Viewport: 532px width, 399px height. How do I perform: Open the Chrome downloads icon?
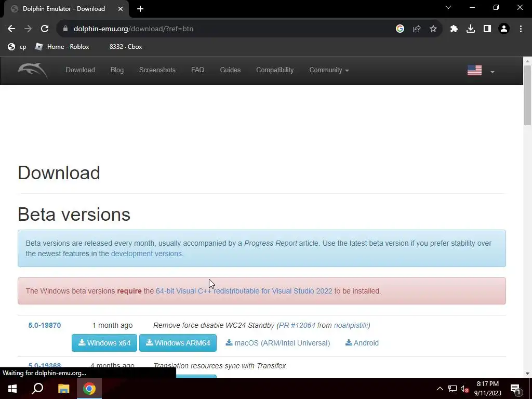pos(471,29)
